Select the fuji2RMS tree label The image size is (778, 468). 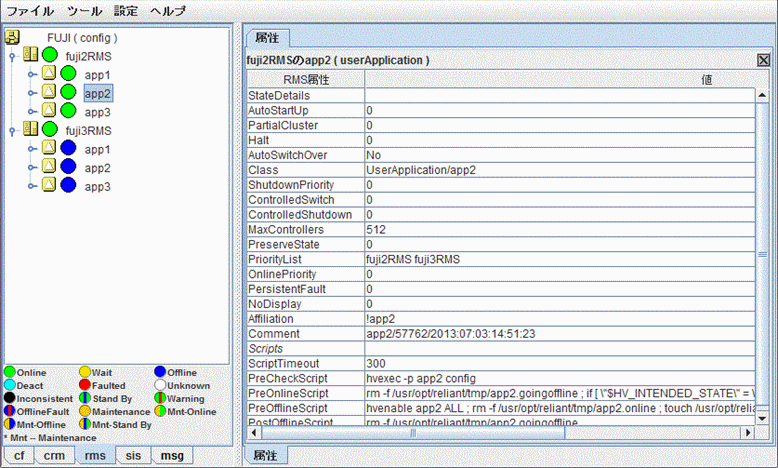point(88,57)
